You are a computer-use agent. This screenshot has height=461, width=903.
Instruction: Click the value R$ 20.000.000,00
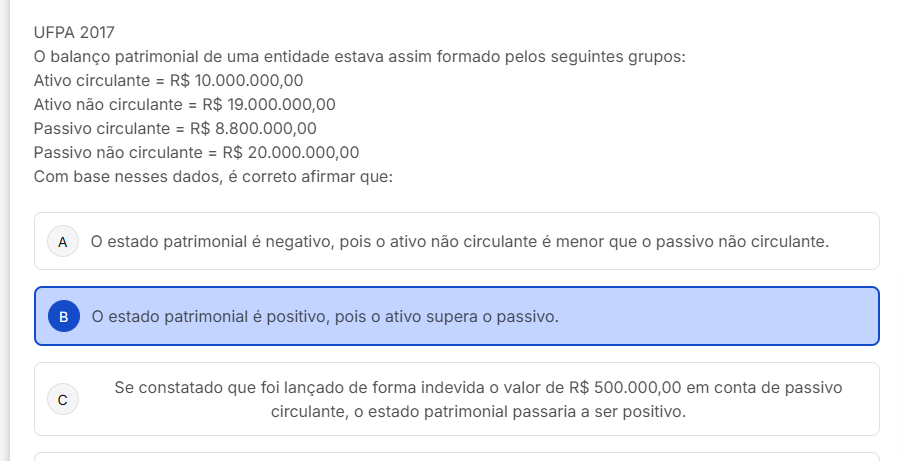[290, 153]
